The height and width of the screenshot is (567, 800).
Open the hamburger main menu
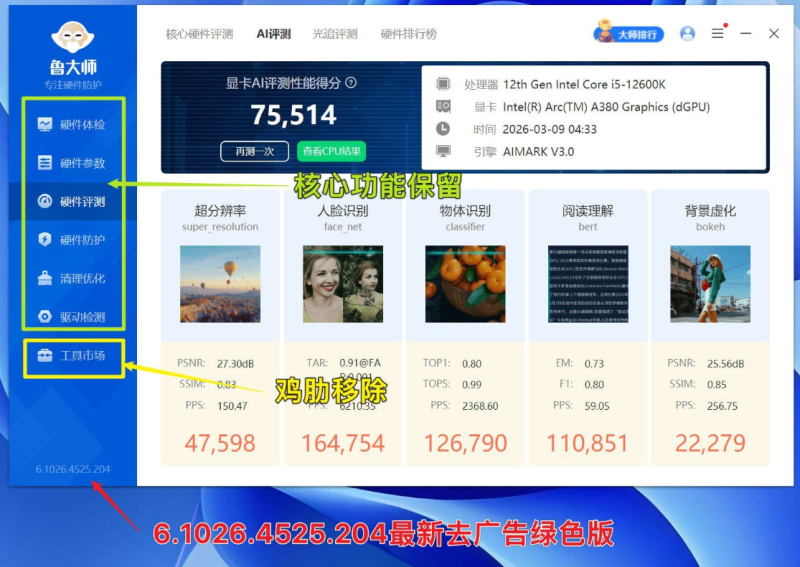[x=717, y=34]
